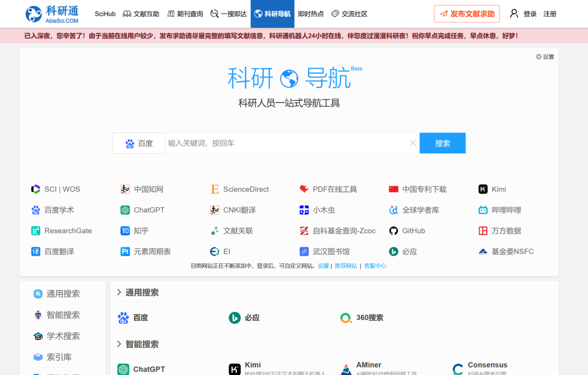Open the ResearchGate icon

[x=35, y=231]
